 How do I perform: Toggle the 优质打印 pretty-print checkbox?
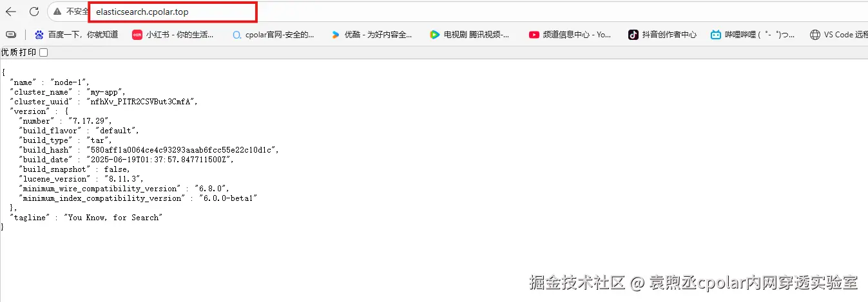click(43, 52)
